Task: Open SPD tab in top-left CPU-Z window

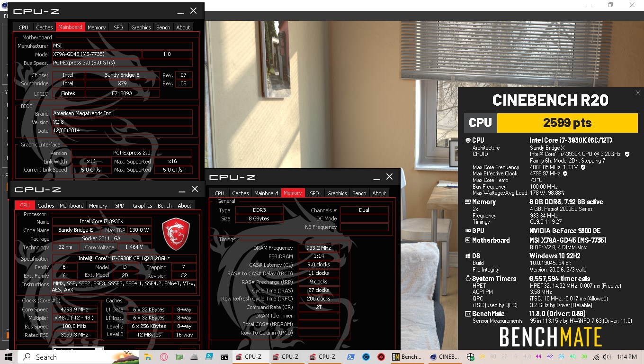Action: click(x=118, y=27)
